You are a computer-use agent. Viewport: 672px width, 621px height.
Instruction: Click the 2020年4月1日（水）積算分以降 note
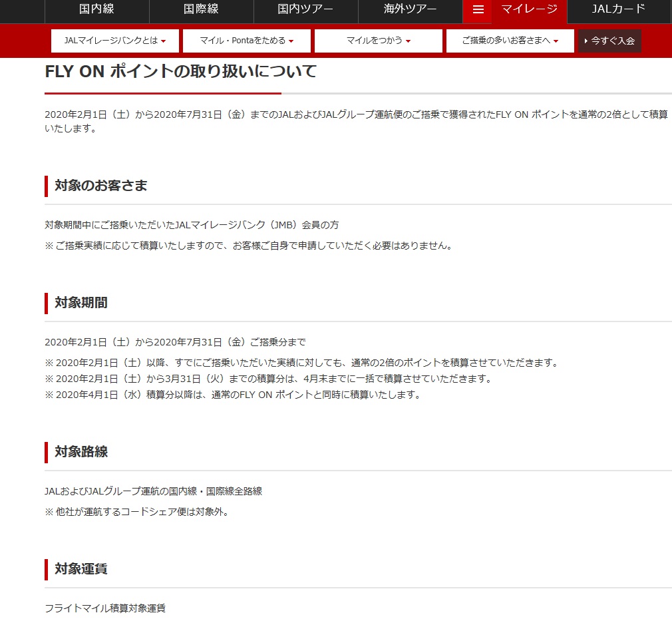(234, 395)
